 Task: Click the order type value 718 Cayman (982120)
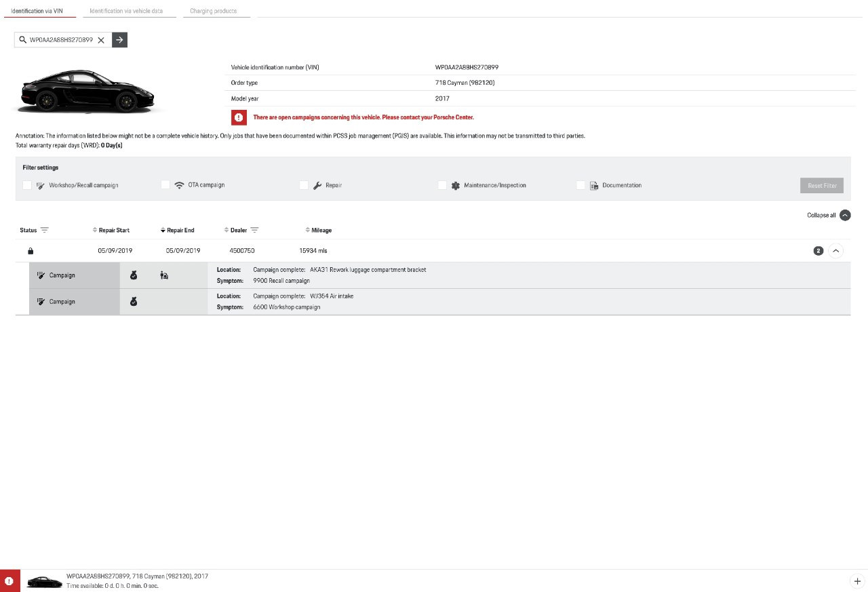pos(465,83)
